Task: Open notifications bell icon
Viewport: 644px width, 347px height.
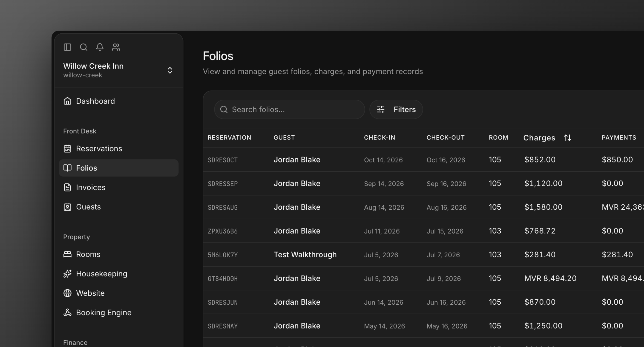Action: [x=100, y=47]
